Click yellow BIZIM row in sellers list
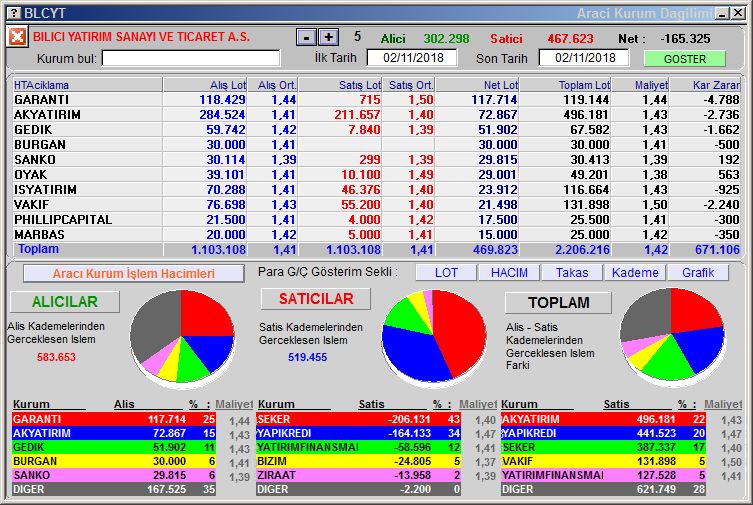The width and height of the screenshot is (753, 505). [359, 461]
